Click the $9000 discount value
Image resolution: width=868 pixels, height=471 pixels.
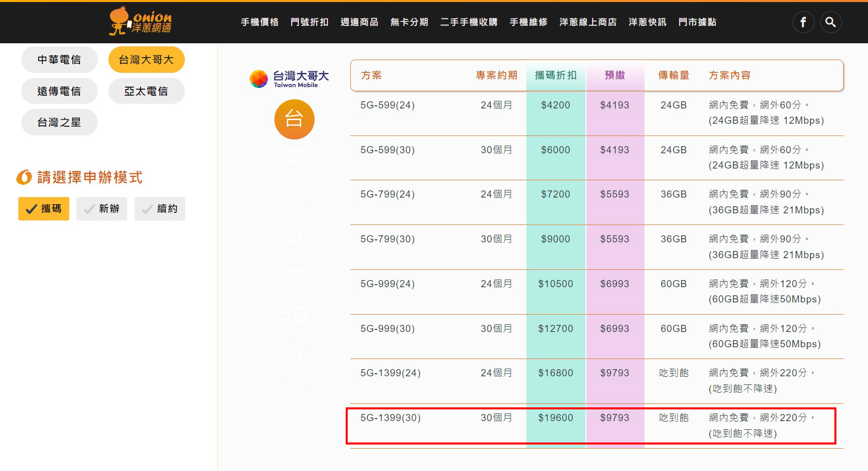click(x=555, y=239)
